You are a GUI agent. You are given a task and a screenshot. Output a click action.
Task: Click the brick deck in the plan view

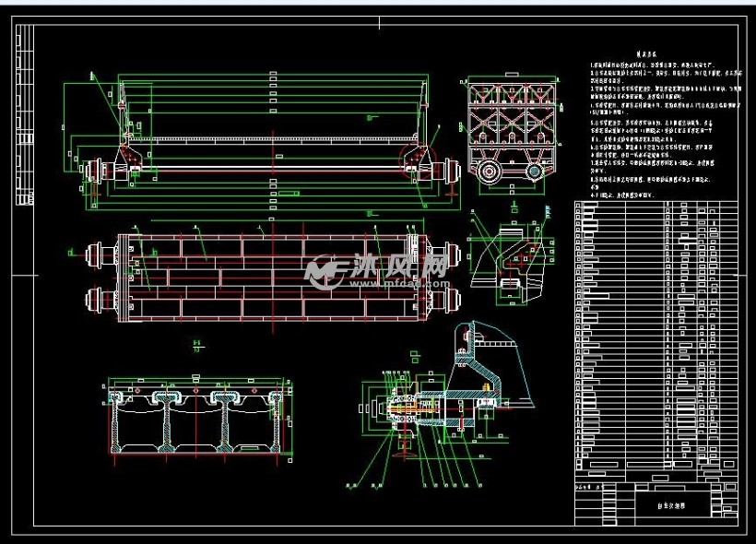(267, 275)
